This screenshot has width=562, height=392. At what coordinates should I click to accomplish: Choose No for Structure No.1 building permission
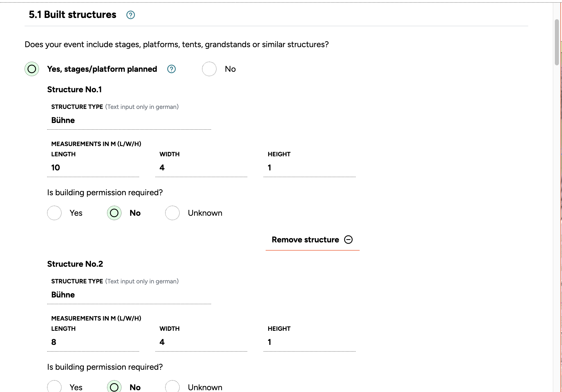point(114,213)
